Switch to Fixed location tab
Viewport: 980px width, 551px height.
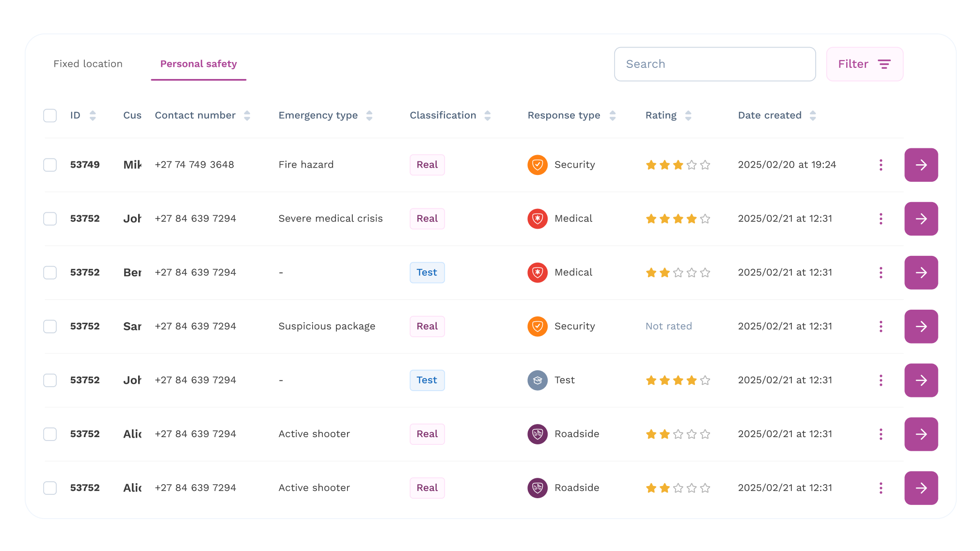coord(88,64)
